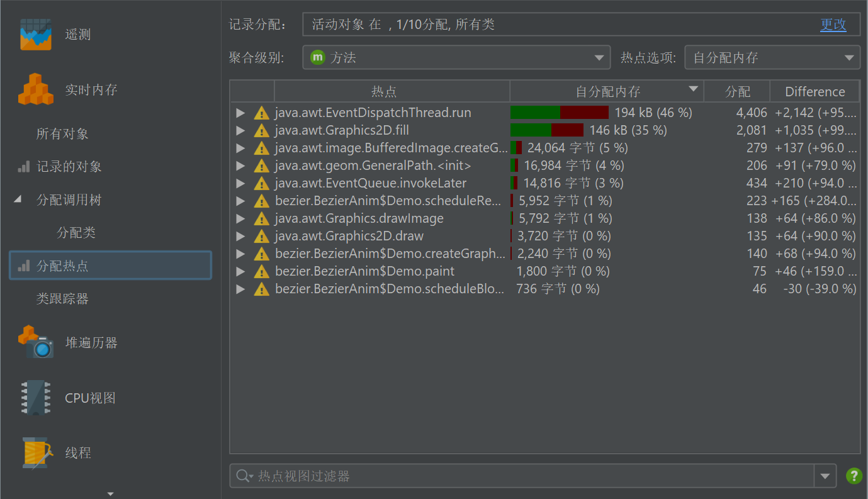This screenshot has width=868, height=499.
Task: Expand the Demo.scheduleRe... node
Action: 240,201
